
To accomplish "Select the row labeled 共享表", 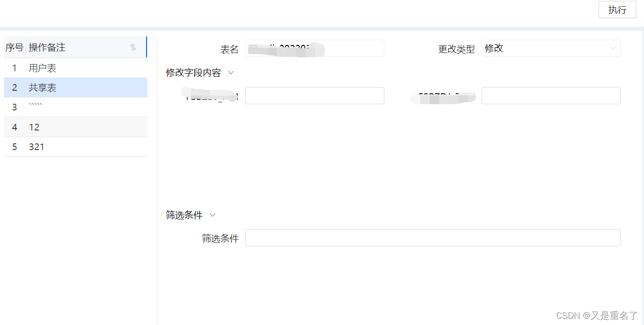I will (75, 88).
